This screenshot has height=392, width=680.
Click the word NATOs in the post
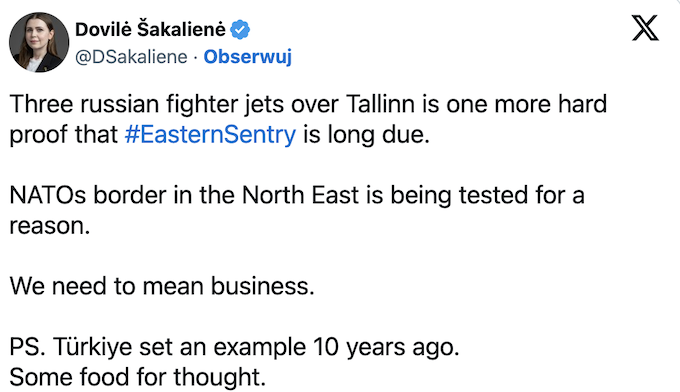coord(48,195)
